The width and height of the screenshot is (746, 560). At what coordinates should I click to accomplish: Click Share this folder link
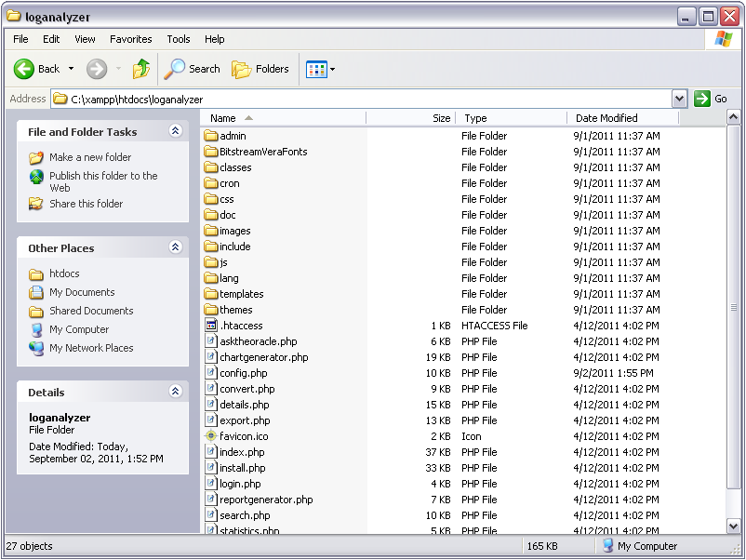pos(86,204)
